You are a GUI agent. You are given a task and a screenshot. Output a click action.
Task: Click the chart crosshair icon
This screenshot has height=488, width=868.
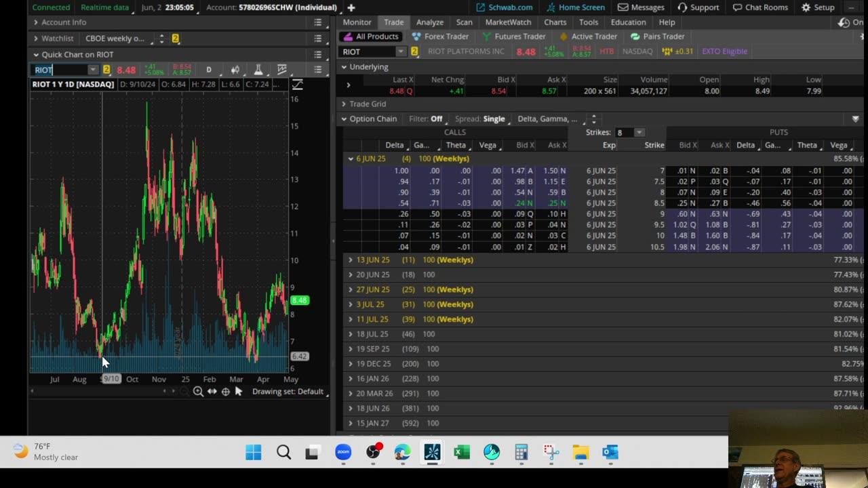225,391
